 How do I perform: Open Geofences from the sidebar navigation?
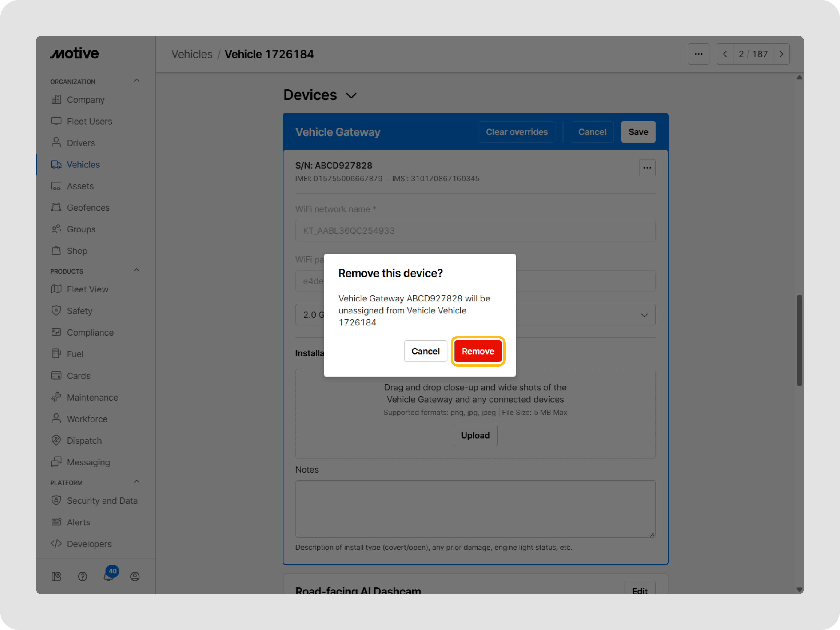88,207
